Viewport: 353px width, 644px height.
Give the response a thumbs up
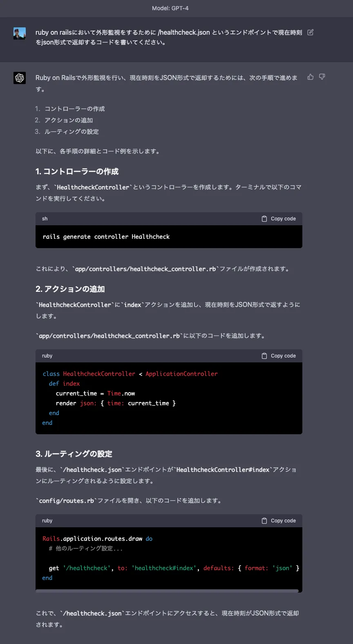coord(311,77)
